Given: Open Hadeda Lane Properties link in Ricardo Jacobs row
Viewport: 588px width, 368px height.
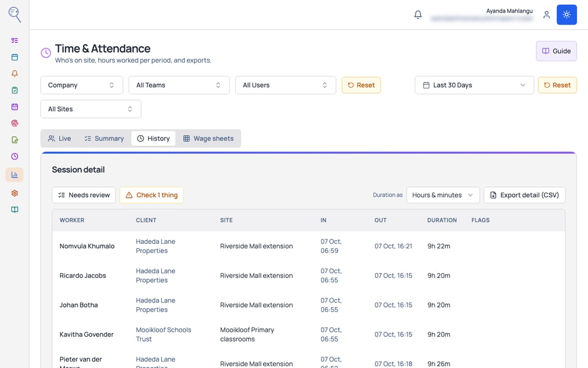Looking at the screenshot, I should (x=156, y=275).
